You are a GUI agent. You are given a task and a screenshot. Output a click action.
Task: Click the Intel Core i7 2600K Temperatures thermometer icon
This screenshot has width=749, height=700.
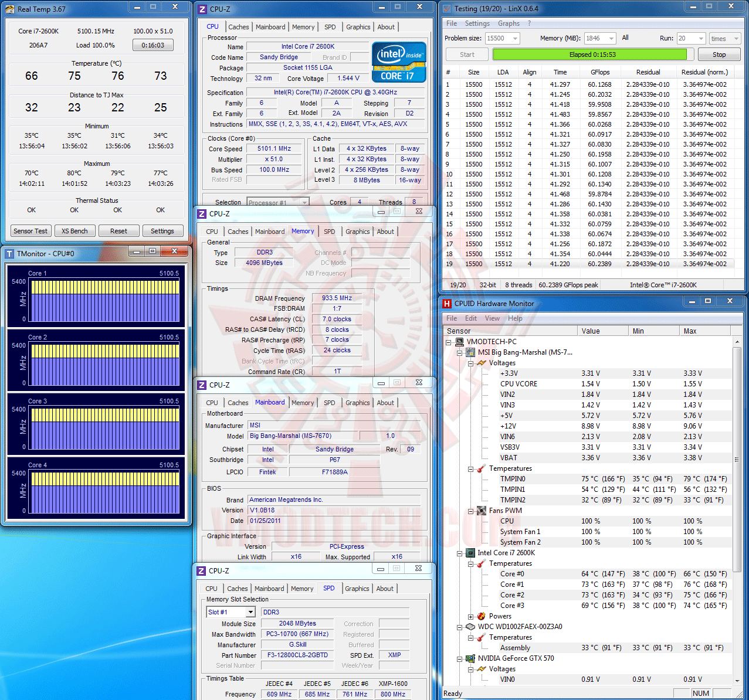tap(482, 563)
